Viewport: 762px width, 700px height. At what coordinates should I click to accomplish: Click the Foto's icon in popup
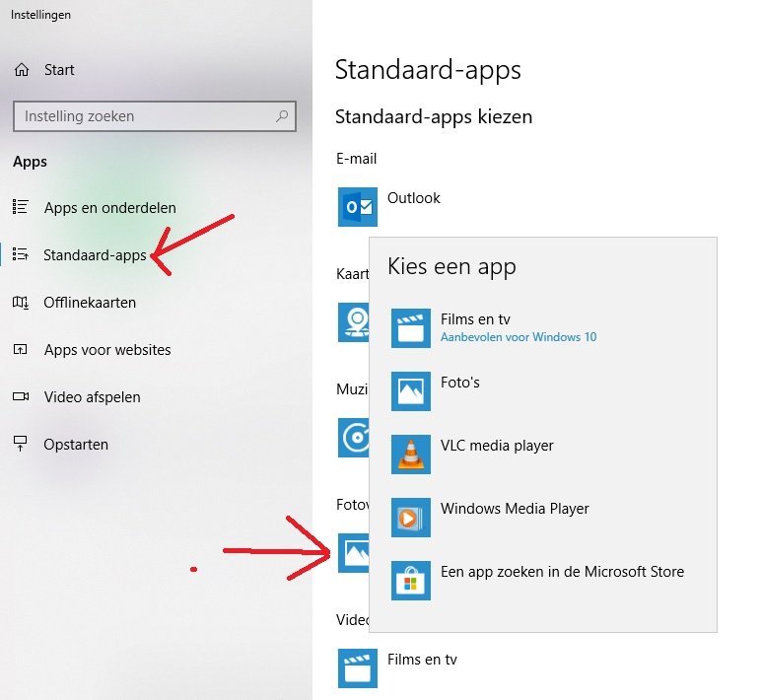tap(411, 391)
